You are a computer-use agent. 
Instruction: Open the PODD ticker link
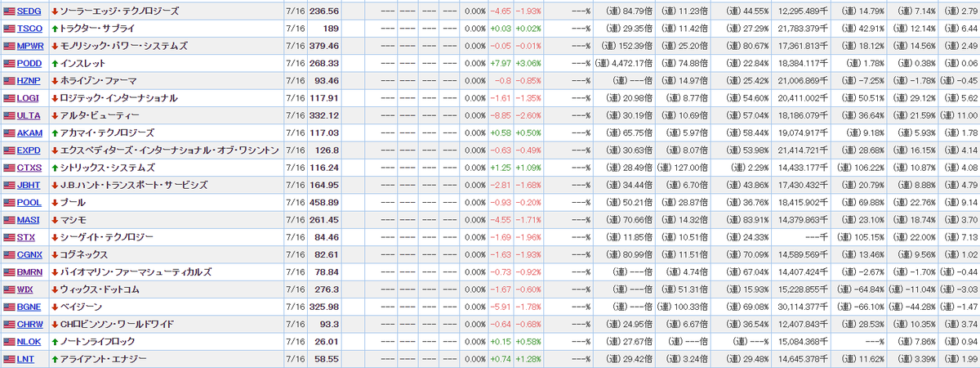(x=29, y=63)
